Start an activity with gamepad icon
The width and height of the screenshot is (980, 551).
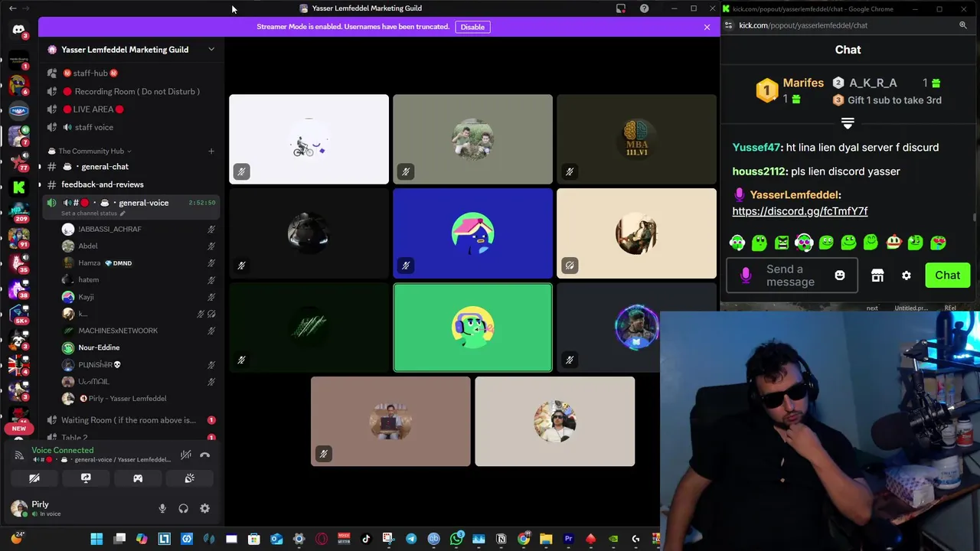138,478
